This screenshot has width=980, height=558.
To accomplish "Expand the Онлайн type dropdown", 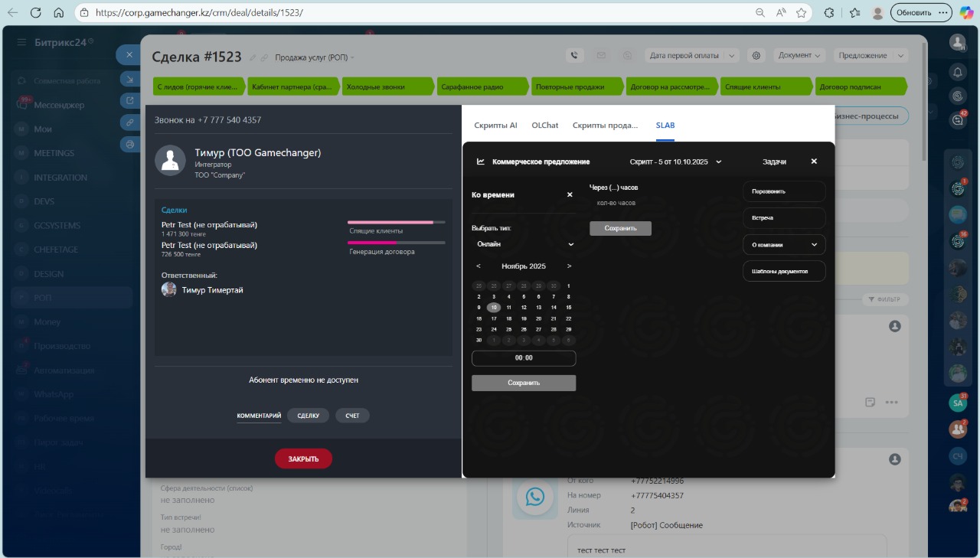I will (x=524, y=244).
